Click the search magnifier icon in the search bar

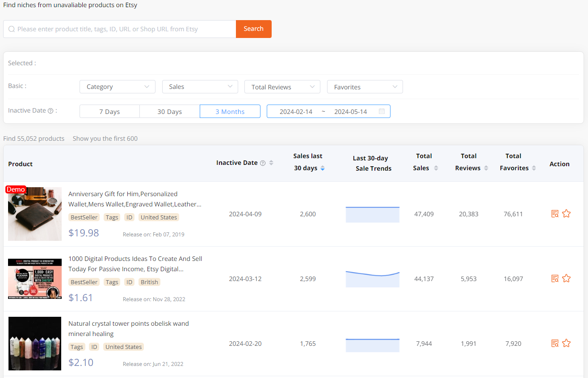[12, 29]
